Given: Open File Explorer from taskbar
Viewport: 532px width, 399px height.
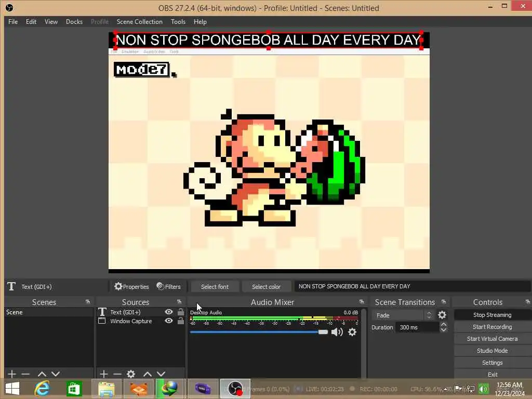Looking at the screenshot, I should [x=106, y=389].
